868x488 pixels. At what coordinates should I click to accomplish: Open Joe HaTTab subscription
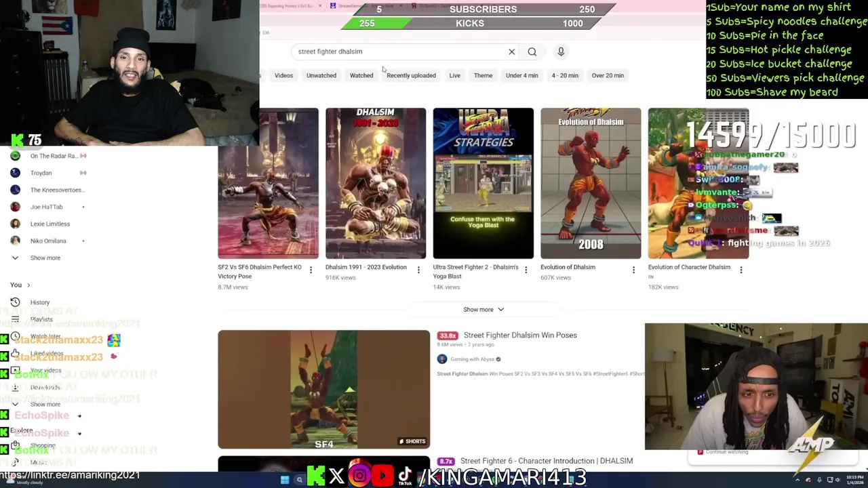(x=46, y=207)
